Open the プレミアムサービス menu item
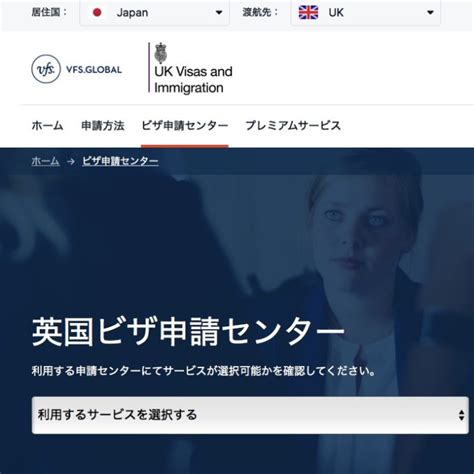Screen dimensions: 474x474 click(x=293, y=126)
